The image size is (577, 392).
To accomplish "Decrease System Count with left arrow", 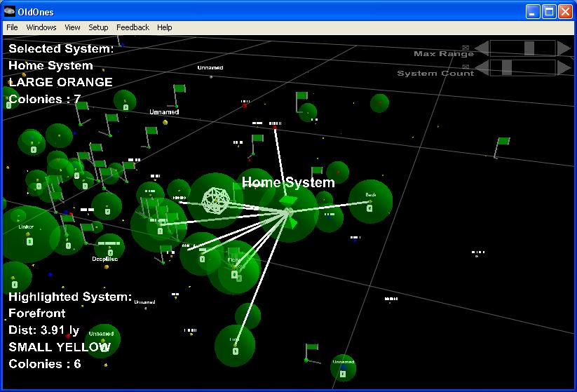I will (x=482, y=68).
